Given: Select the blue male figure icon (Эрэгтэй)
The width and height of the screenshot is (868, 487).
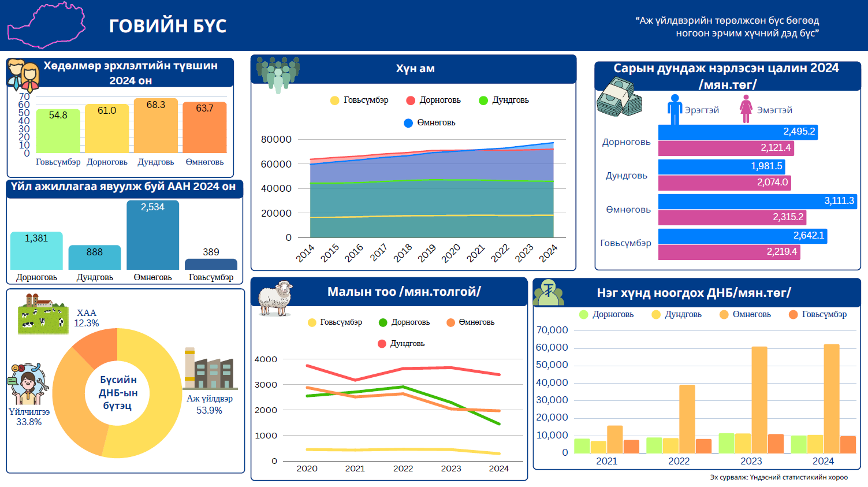Looking at the screenshot, I should pos(675,109).
